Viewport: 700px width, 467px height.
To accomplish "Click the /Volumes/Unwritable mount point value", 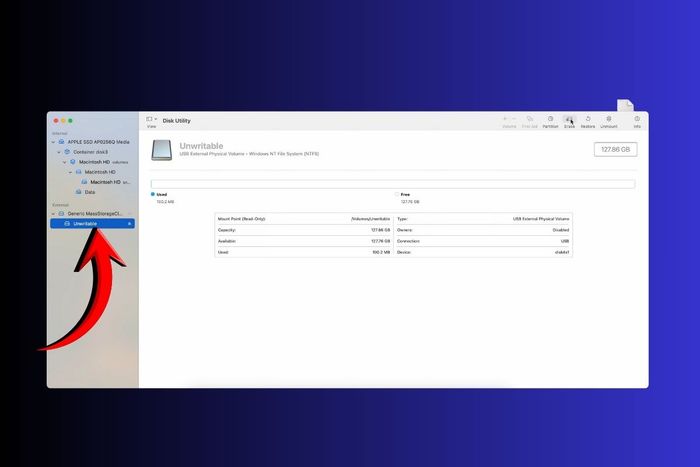I will [371, 219].
